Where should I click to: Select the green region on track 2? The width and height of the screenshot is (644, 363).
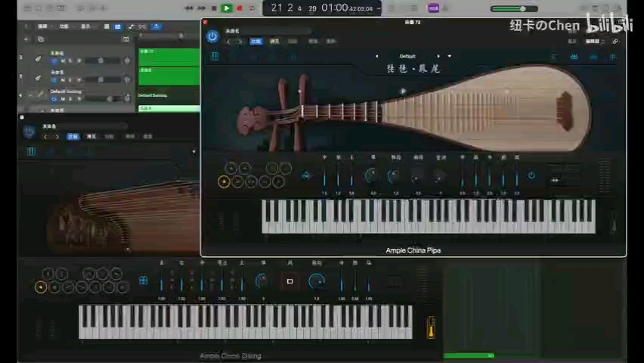tap(169, 57)
